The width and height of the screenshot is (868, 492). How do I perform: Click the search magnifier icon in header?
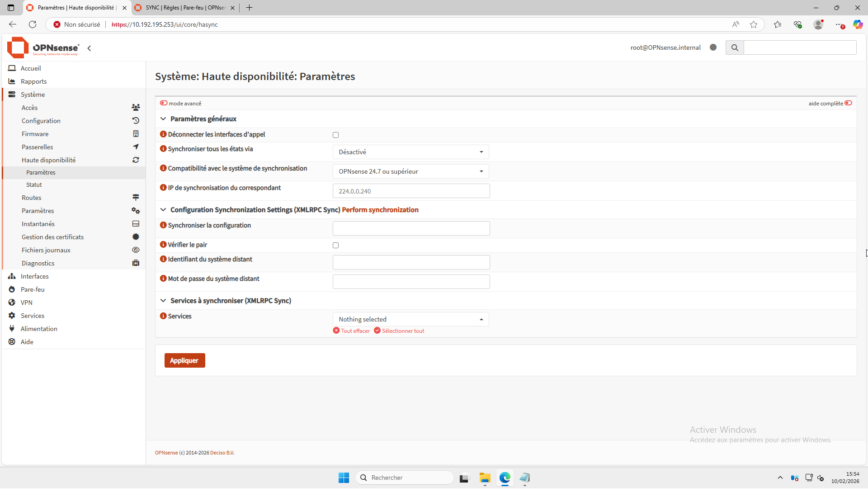pos(735,47)
